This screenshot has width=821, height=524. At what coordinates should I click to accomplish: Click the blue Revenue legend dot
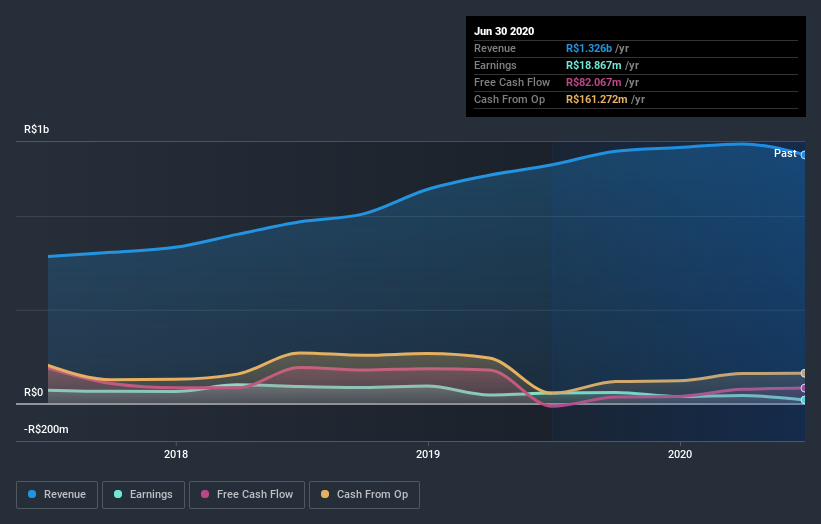click(x=32, y=494)
